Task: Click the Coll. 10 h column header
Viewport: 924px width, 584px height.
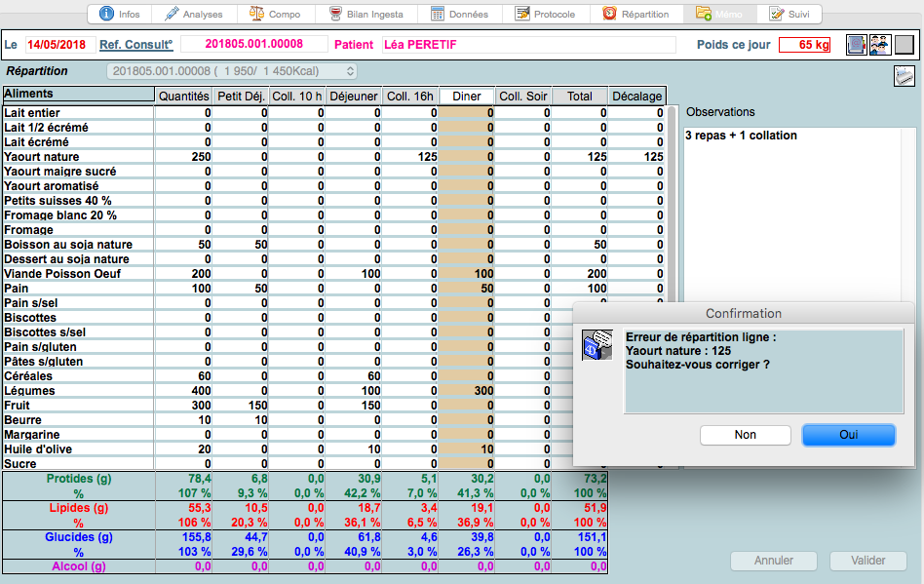Action: [297, 97]
